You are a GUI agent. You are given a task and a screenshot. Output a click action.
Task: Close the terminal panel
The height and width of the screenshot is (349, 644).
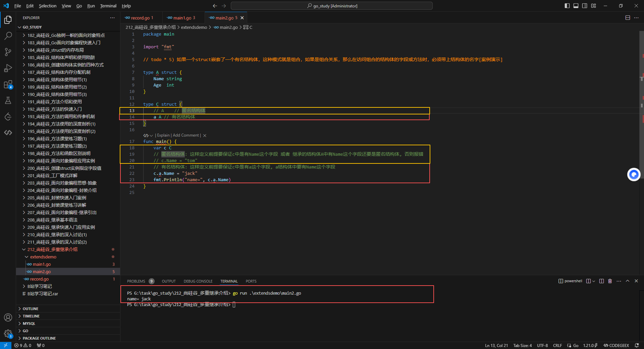pos(636,281)
